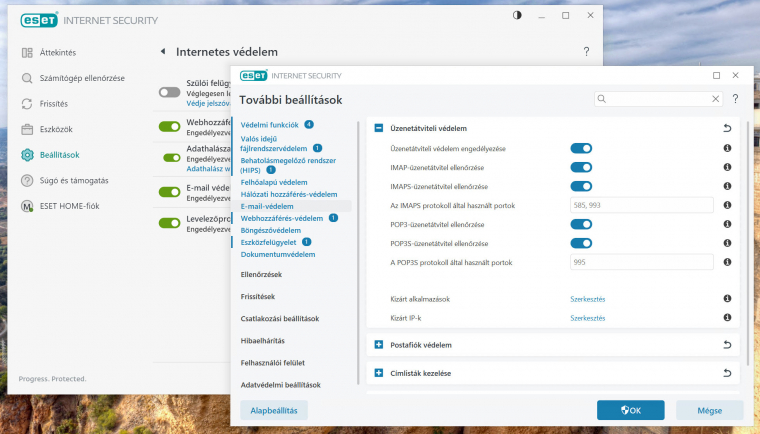Collapse the Üzenetátviteli védelem section

click(379, 129)
